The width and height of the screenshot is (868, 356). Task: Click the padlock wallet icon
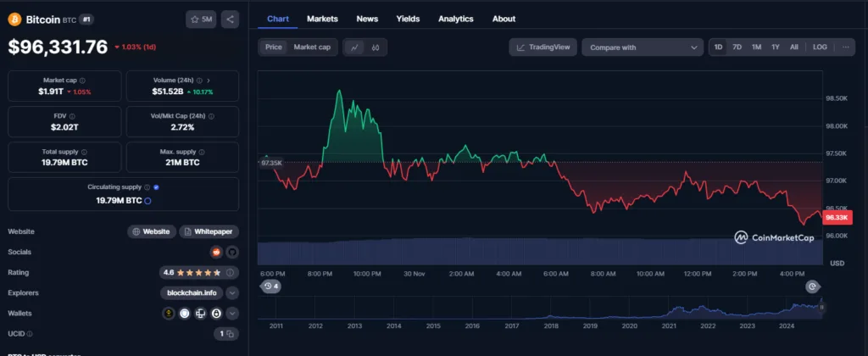(216, 314)
